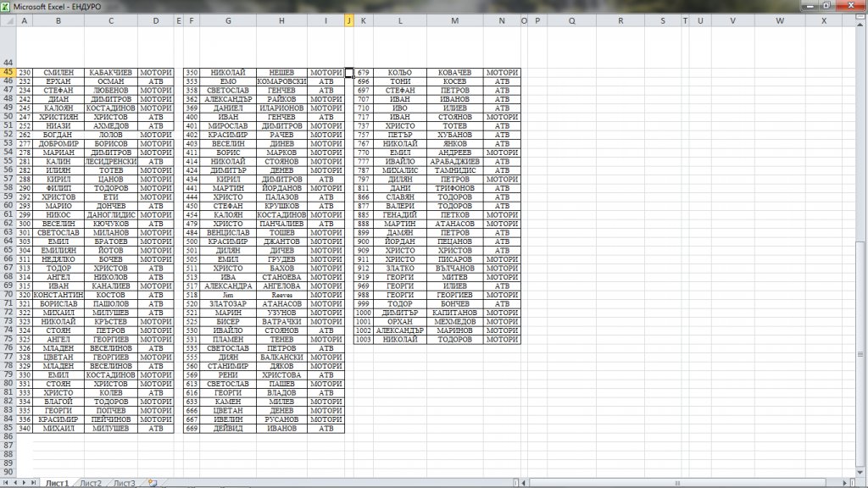The height and width of the screenshot is (488, 868).
Task: Click the Select All corner button
Action: [8, 20]
